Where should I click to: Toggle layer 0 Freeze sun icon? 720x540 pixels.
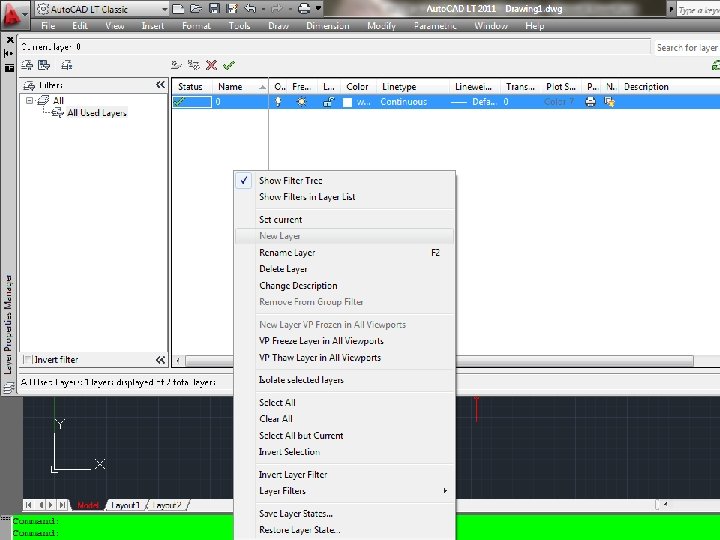tap(302, 102)
